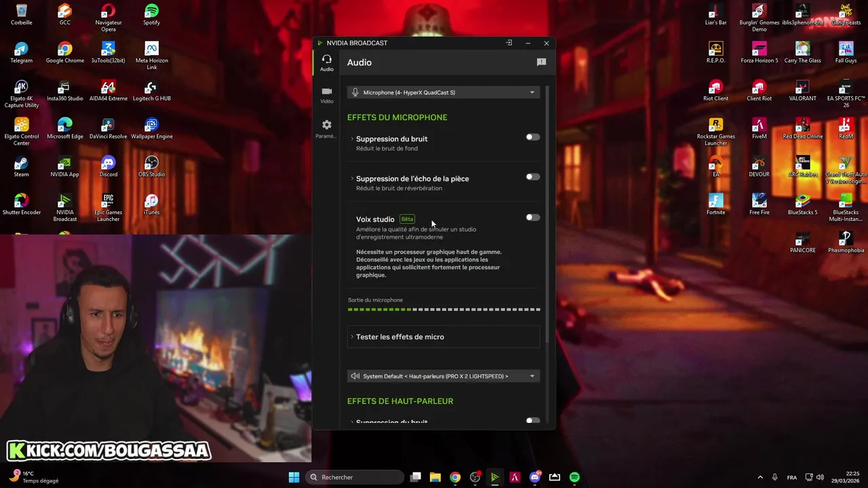Select the Fall Guys desktop shortcut

846,53
